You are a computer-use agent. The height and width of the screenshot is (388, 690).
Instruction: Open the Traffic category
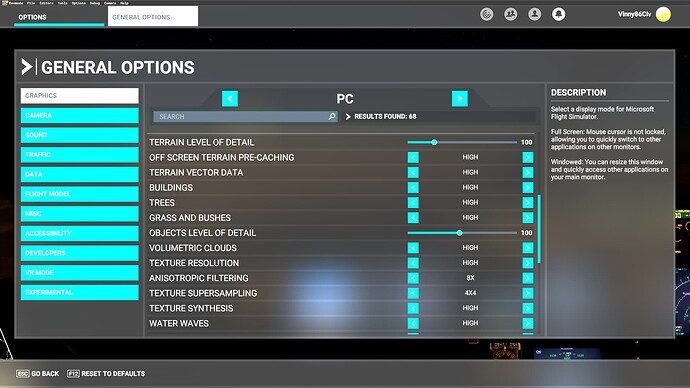point(80,155)
